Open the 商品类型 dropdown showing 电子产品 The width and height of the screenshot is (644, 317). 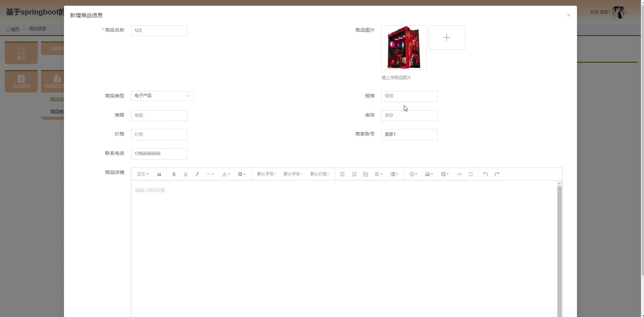point(163,96)
